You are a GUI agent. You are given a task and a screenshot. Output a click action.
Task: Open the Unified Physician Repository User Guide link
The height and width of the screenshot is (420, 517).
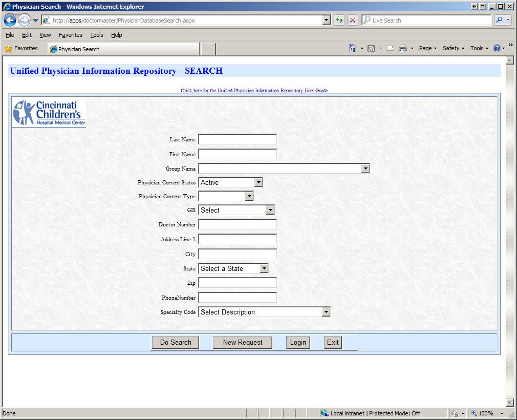click(x=254, y=90)
